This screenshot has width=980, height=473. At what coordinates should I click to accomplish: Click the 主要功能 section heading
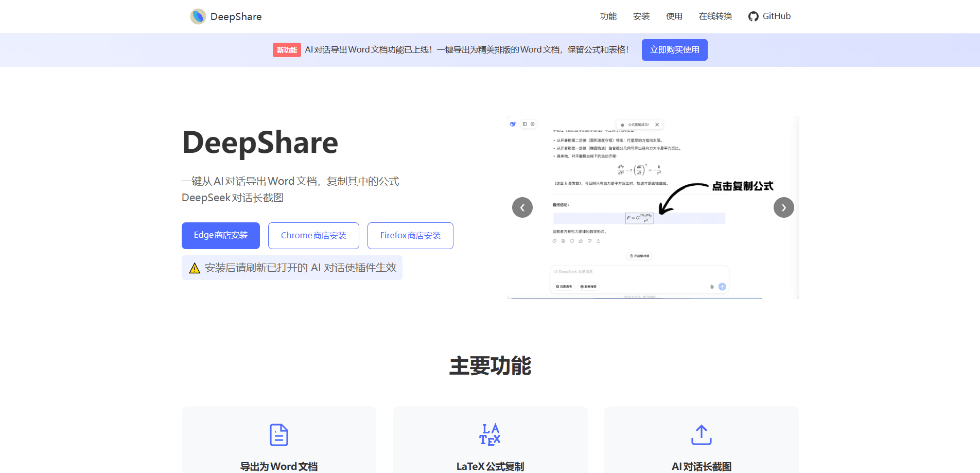pos(490,366)
